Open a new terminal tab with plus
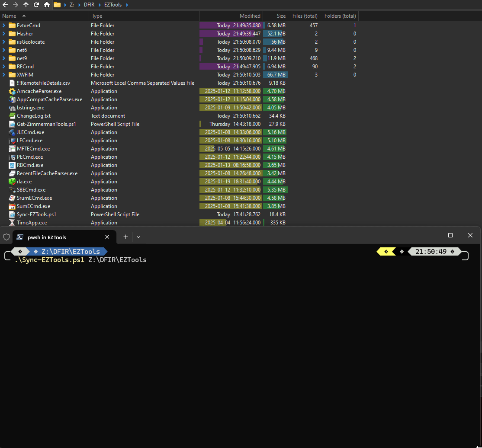Image resolution: width=482 pixels, height=448 pixels. pyautogui.click(x=125, y=237)
